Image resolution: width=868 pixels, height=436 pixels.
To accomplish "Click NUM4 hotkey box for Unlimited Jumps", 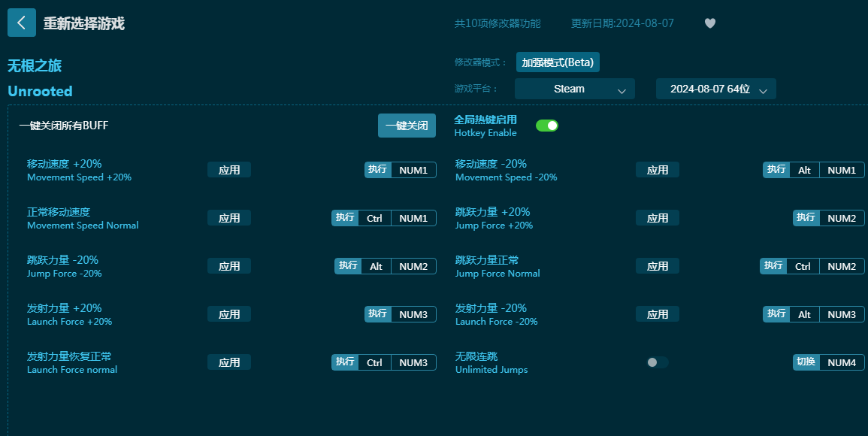I will tap(841, 362).
